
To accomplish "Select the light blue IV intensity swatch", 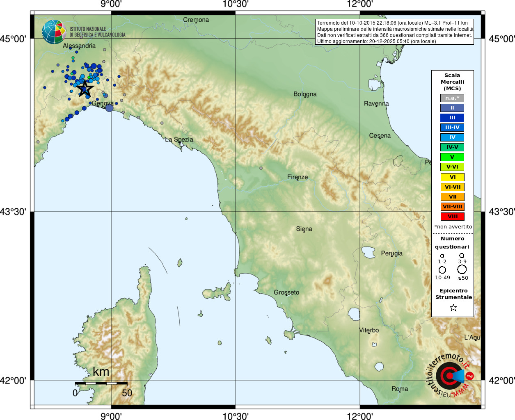I will coord(452,137).
